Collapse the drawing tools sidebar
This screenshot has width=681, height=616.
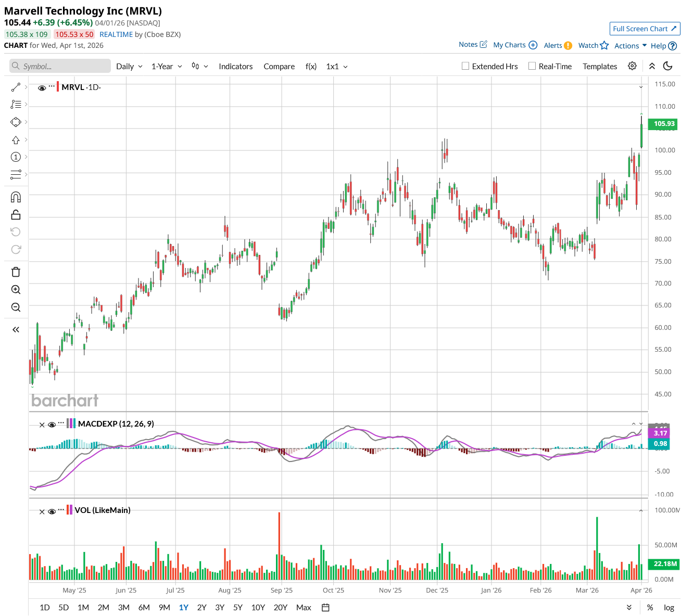16,329
